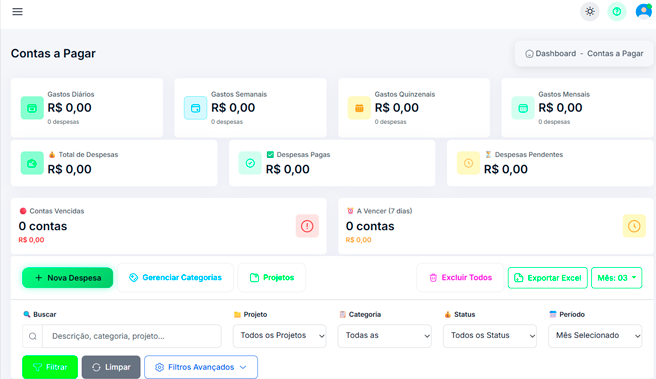This screenshot has height=379, width=656.
Task: Click the Gastos Diários card icon
Action: pyautogui.click(x=32, y=108)
